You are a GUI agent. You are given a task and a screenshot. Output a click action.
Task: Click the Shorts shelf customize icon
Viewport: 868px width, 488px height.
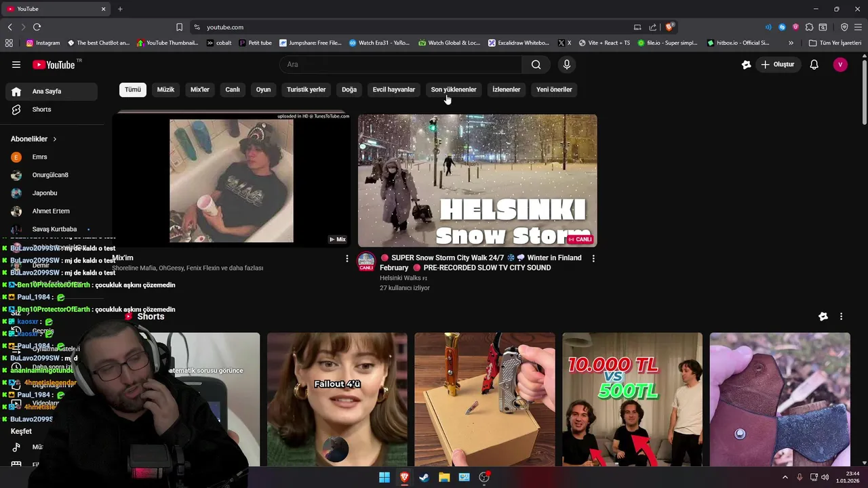pos(823,317)
